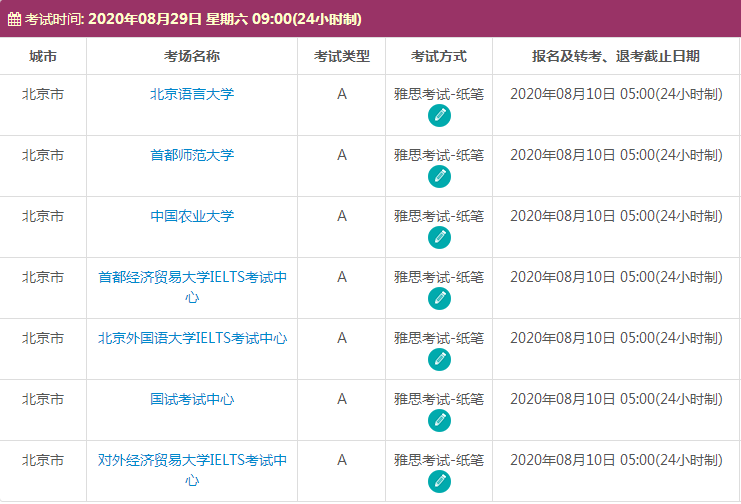
Task: Click deadline date in 首都师范大学 row
Action: [616, 155]
